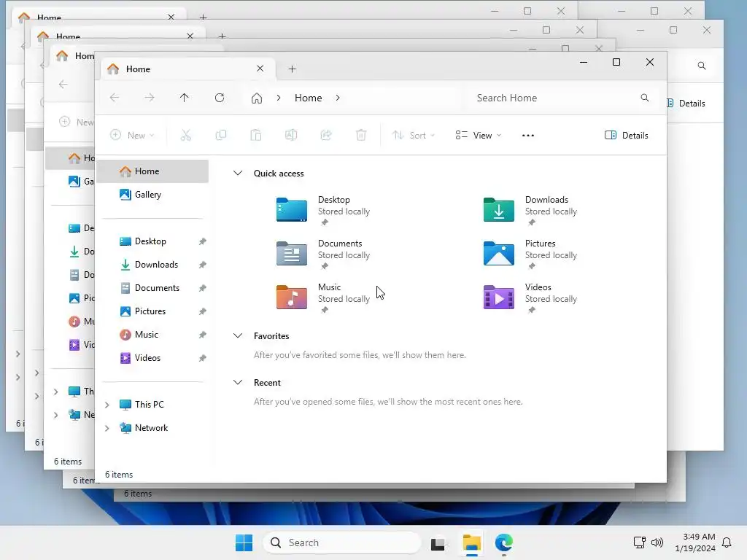Click the search magnifier in Search Home box
This screenshot has width=747, height=560.
pos(645,98)
